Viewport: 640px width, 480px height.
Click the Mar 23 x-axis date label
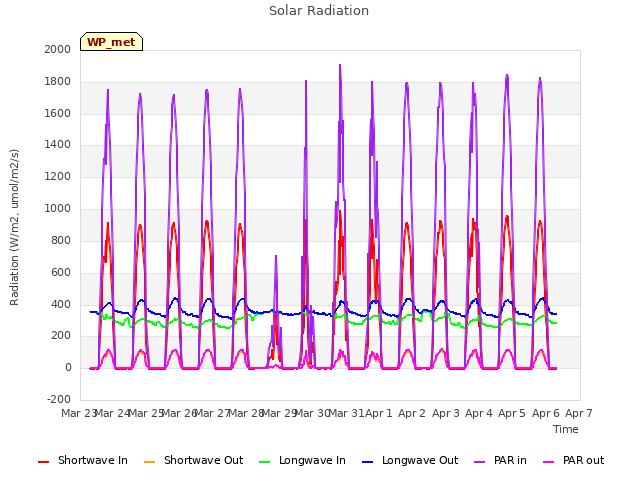click(x=79, y=413)
